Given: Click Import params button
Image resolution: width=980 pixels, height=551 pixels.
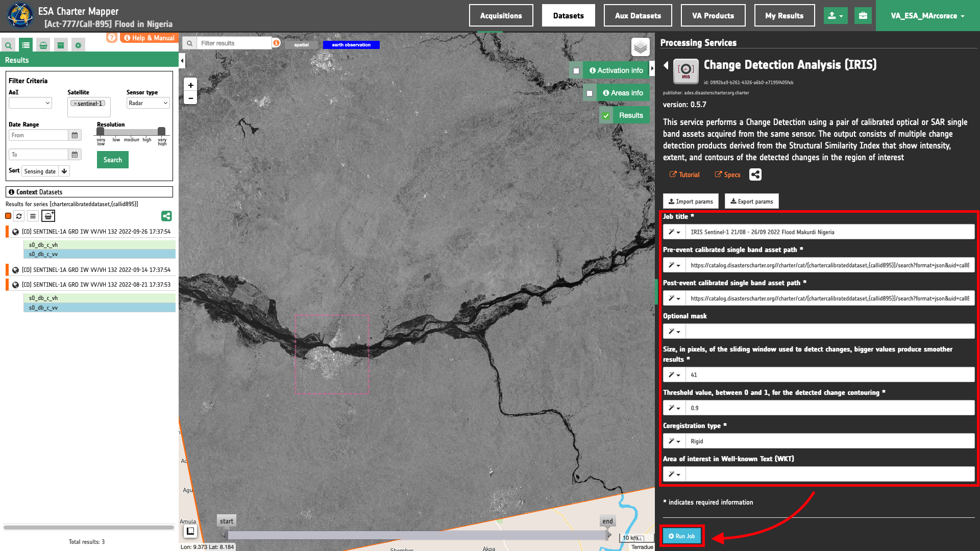Looking at the screenshot, I should (x=691, y=202).
